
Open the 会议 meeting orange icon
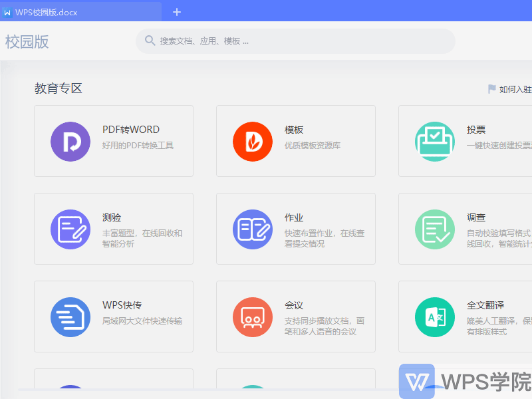(x=253, y=317)
